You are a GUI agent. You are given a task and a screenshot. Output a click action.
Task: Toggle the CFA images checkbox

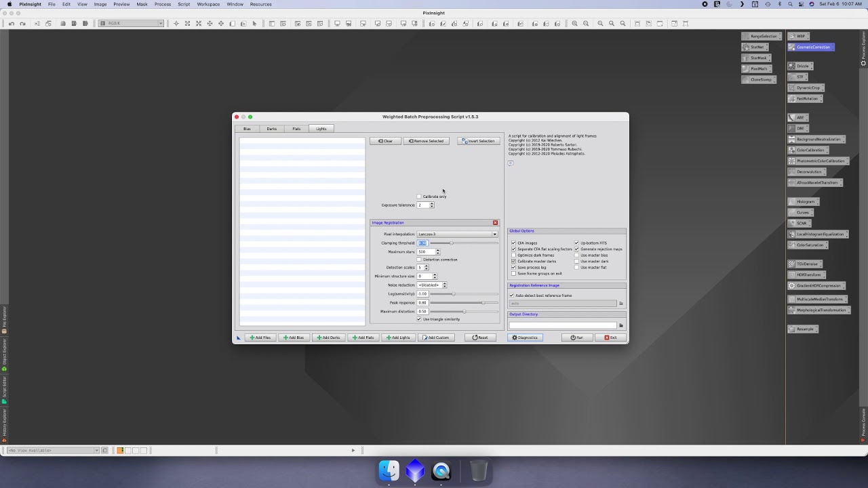513,243
